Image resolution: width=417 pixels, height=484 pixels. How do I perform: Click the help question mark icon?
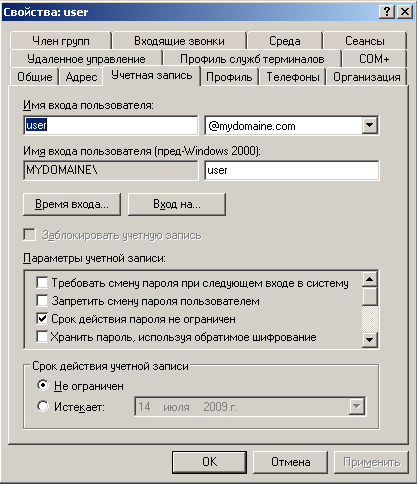coord(387,12)
